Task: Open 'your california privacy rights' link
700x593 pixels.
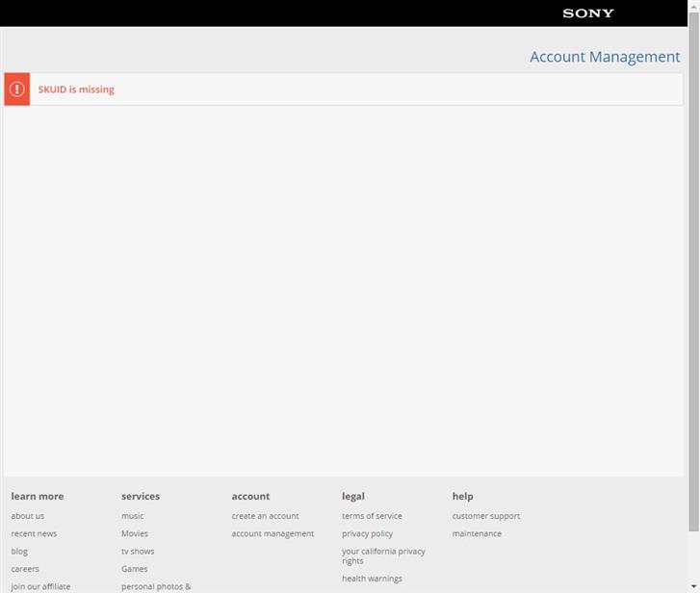Action: tap(383, 556)
